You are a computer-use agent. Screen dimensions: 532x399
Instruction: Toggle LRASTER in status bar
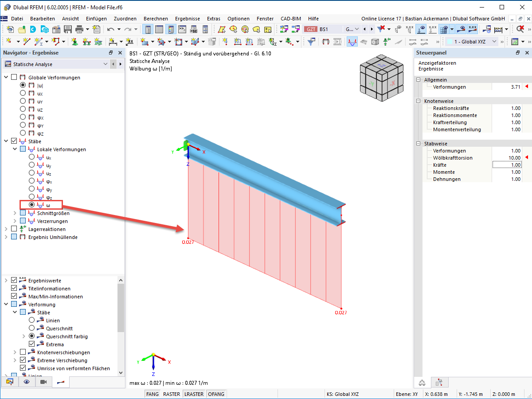click(x=194, y=394)
